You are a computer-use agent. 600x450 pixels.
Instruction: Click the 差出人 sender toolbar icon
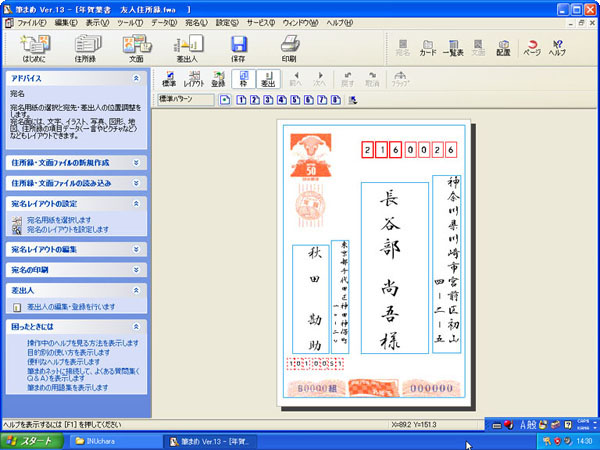tap(187, 48)
